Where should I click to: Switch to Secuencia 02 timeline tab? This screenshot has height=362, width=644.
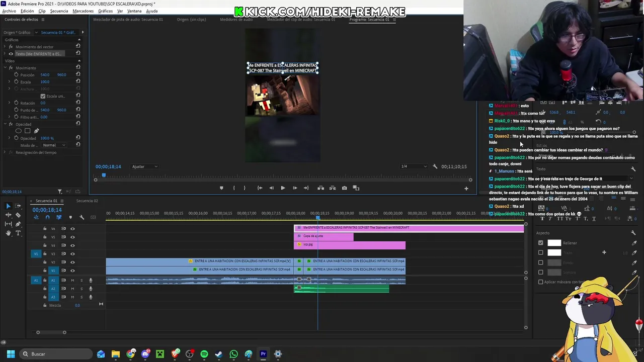click(87, 201)
